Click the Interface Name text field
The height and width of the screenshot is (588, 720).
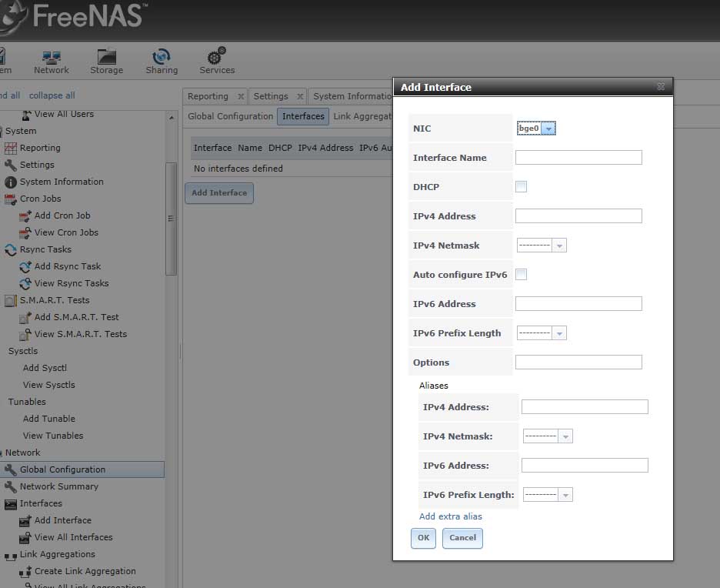(578, 158)
